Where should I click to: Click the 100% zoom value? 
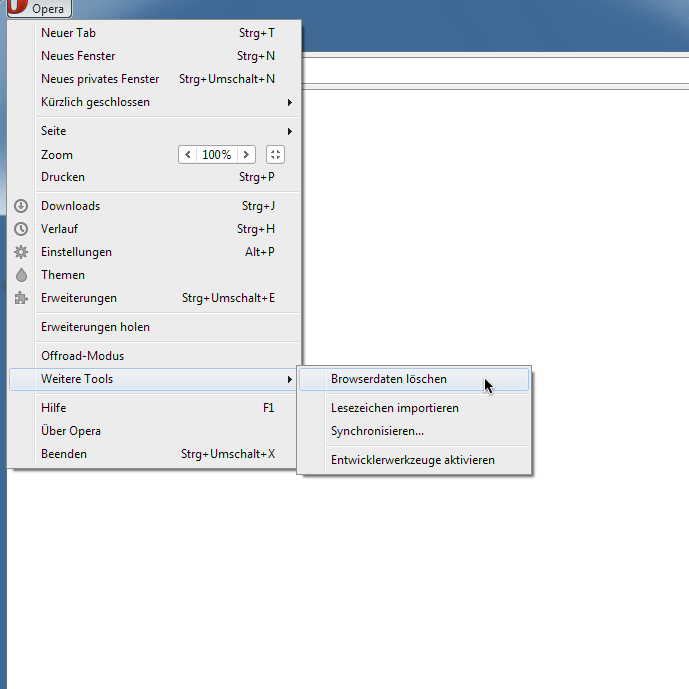point(217,155)
